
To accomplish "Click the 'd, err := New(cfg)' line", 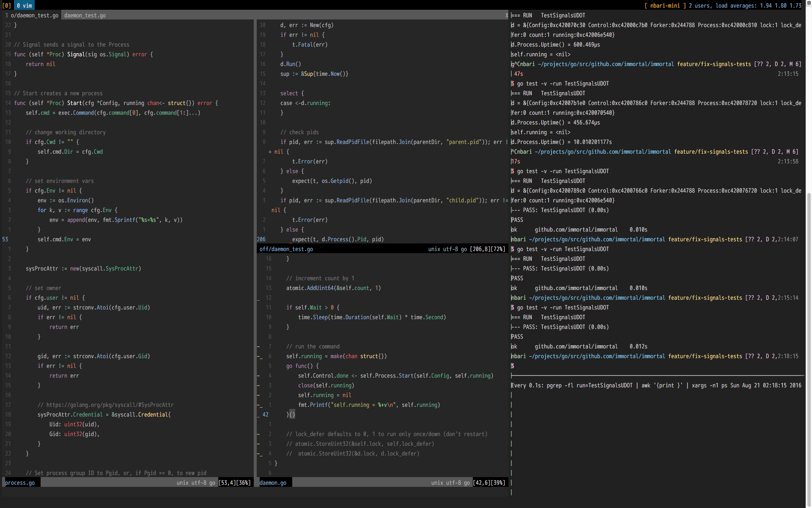I will 307,25.
